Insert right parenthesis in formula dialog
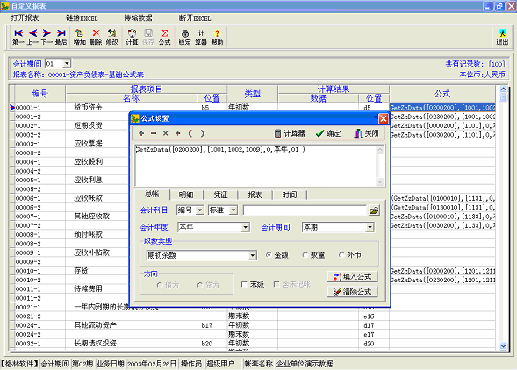 pyautogui.click(x=202, y=133)
